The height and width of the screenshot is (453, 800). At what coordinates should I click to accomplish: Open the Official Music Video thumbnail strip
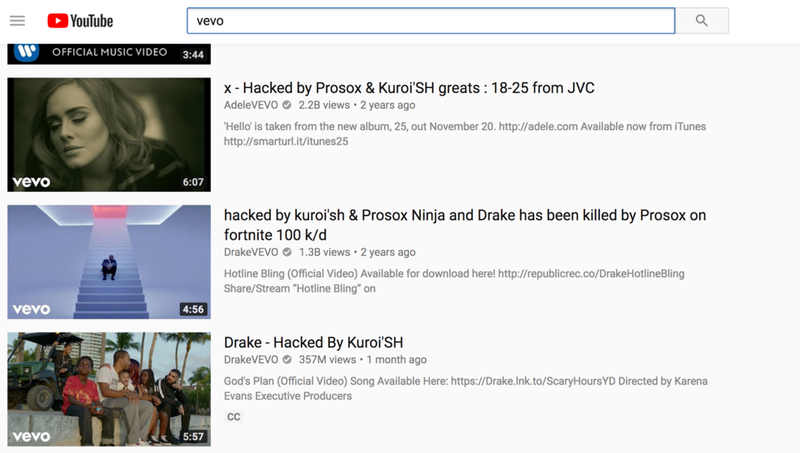[x=109, y=54]
